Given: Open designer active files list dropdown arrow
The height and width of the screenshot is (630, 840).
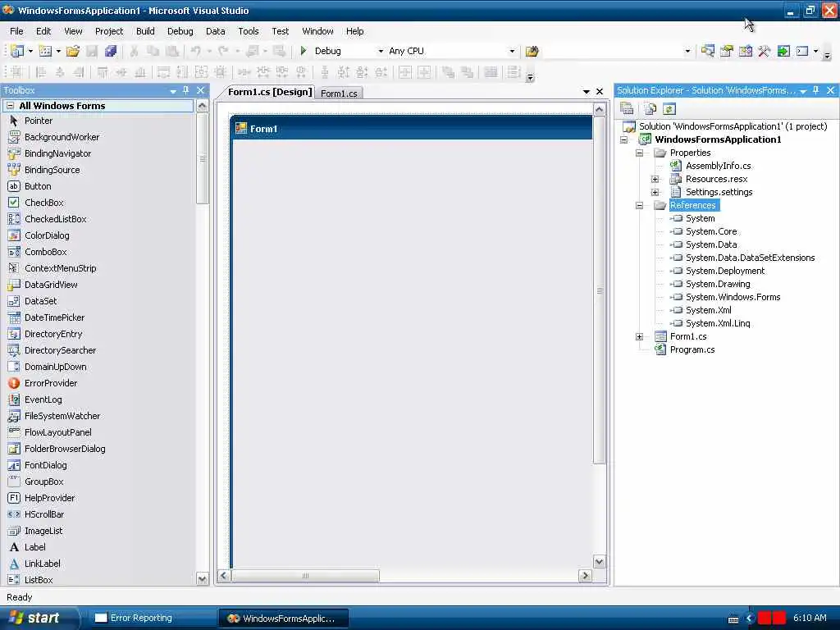Looking at the screenshot, I should [586, 92].
